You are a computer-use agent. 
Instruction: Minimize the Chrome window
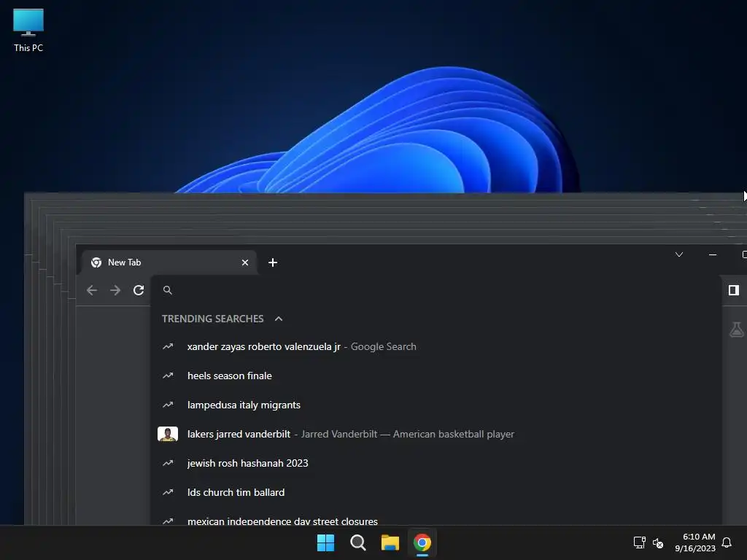click(713, 254)
